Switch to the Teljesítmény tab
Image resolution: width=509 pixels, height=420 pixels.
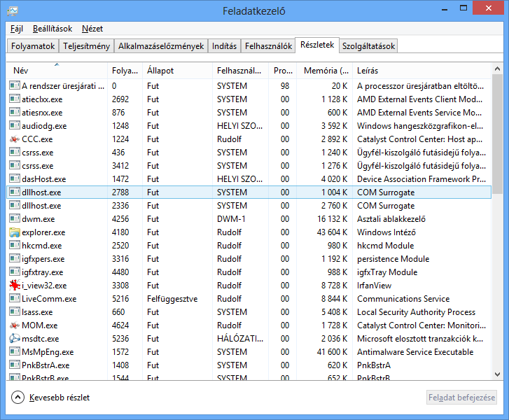(86, 46)
